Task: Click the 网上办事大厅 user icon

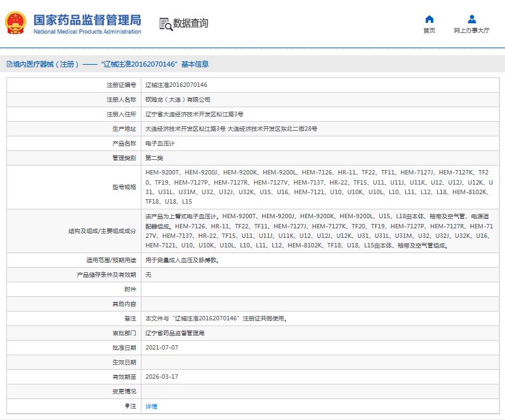Action: point(471,19)
